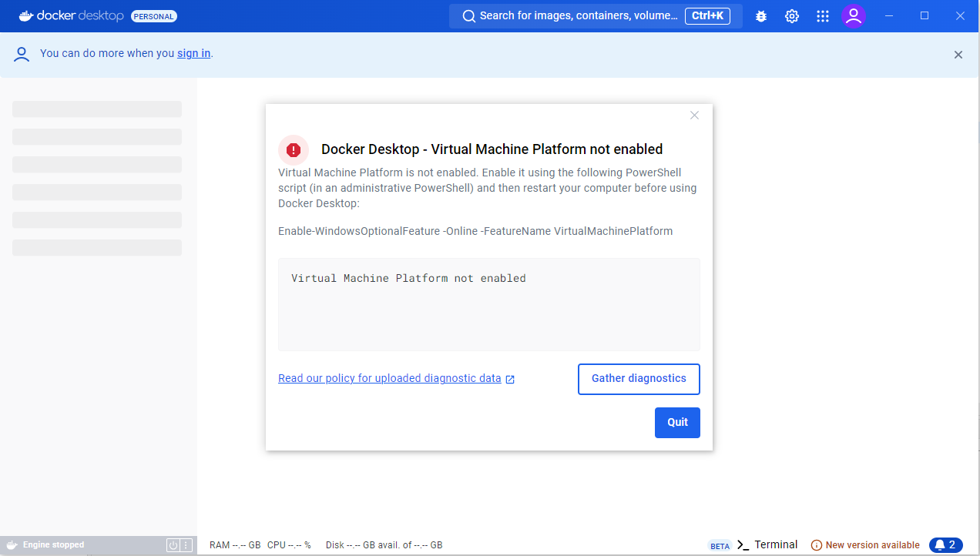Focus the search images and containers field
The height and width of the screenshot is (556, 980).
596,16
